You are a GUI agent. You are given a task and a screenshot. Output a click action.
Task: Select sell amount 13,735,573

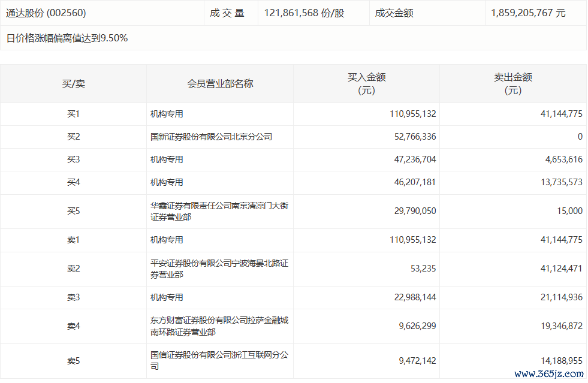pos(562,182)
